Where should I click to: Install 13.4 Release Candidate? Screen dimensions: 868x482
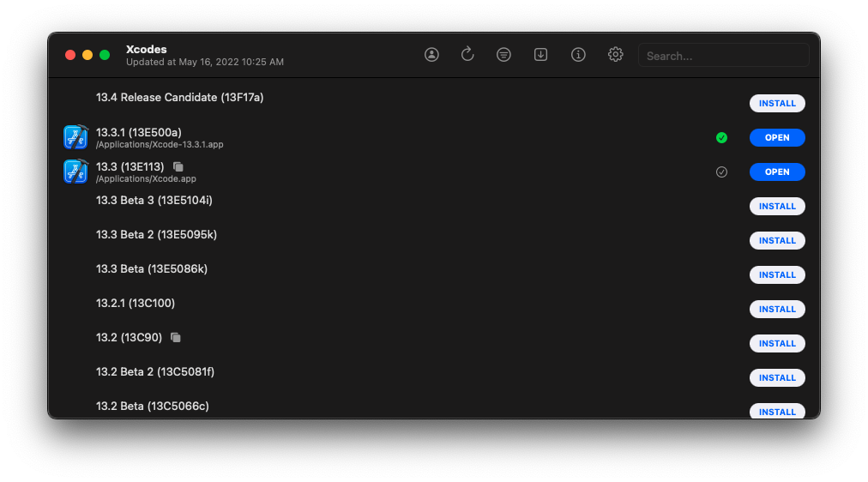[x=777, y=104]
